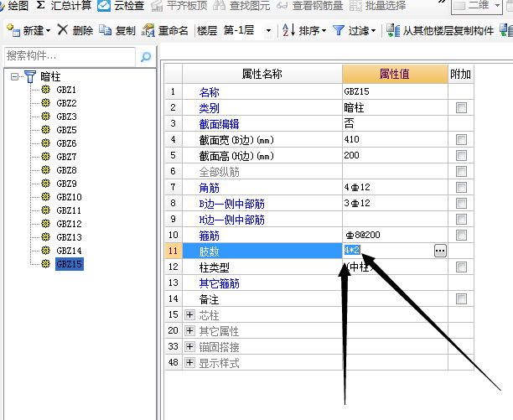Expand the 锚固搭接 property group
This screenshot has width=513, height=420.
tap(189, 347)
